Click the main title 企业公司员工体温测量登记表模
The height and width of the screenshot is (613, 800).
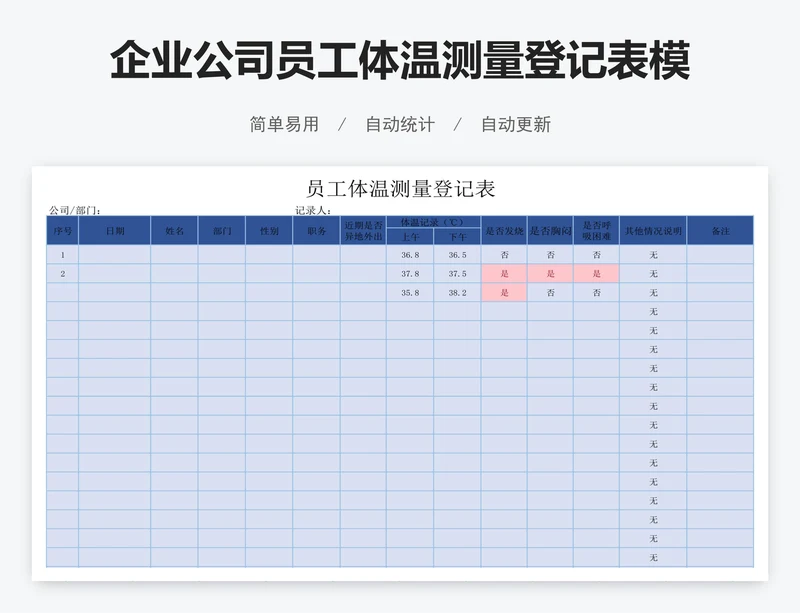[400, 61]
